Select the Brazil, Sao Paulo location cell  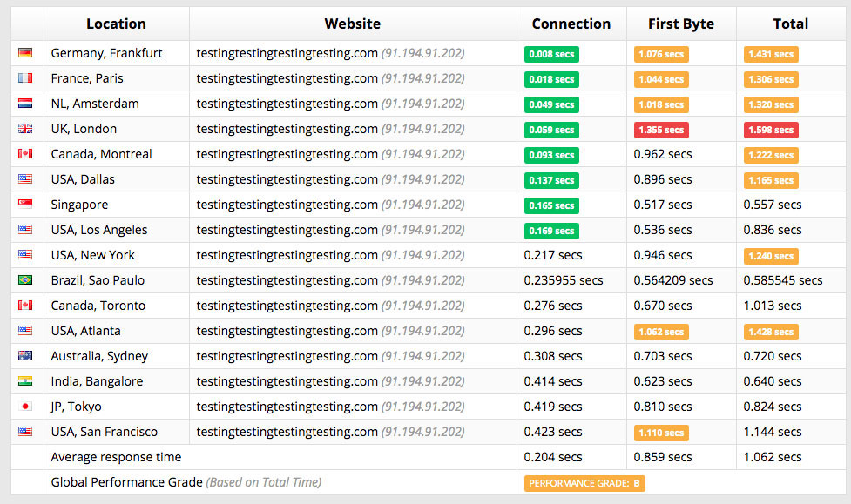[x=116, y=280]
